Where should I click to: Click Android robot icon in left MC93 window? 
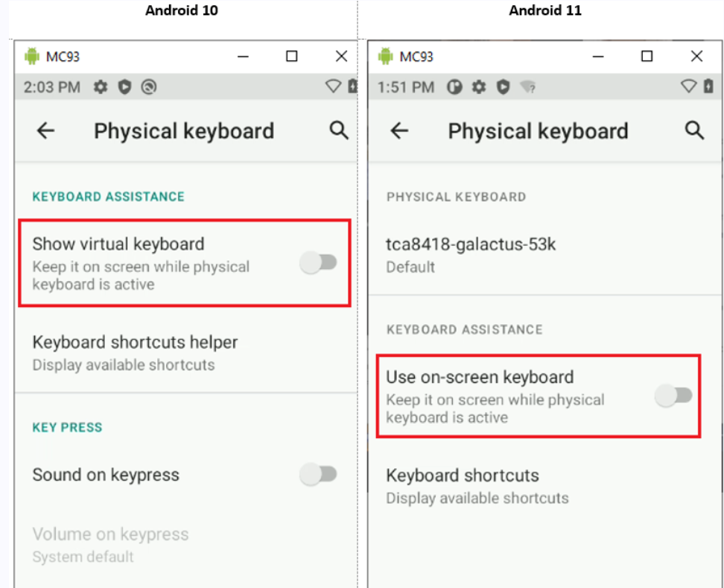31,57
